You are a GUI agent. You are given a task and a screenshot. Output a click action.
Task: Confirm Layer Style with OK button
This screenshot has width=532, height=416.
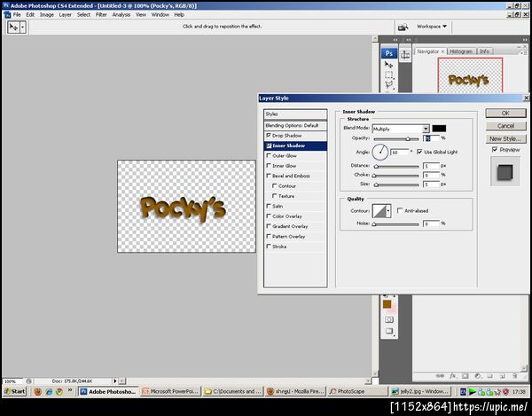(x=506, y=113)
